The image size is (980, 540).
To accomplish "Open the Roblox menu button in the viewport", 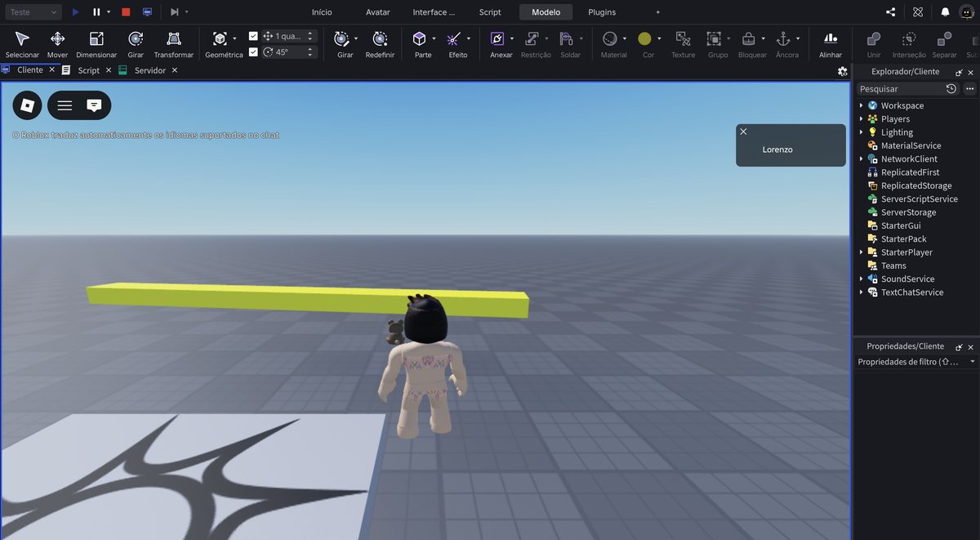I will pos(27,105).
